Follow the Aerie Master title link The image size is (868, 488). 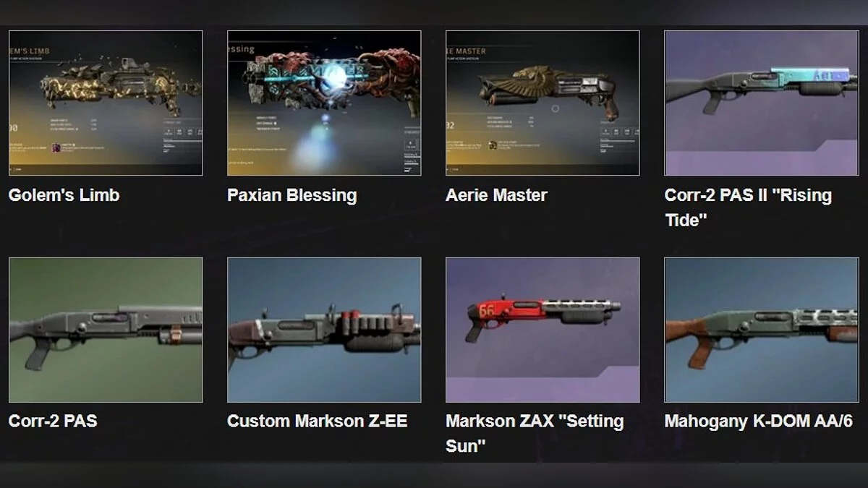(x=496, y=195)
